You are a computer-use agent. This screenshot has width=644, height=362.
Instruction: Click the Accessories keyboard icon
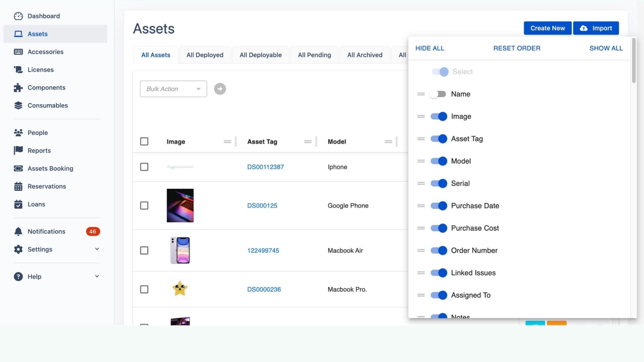(x=18, y=52)
